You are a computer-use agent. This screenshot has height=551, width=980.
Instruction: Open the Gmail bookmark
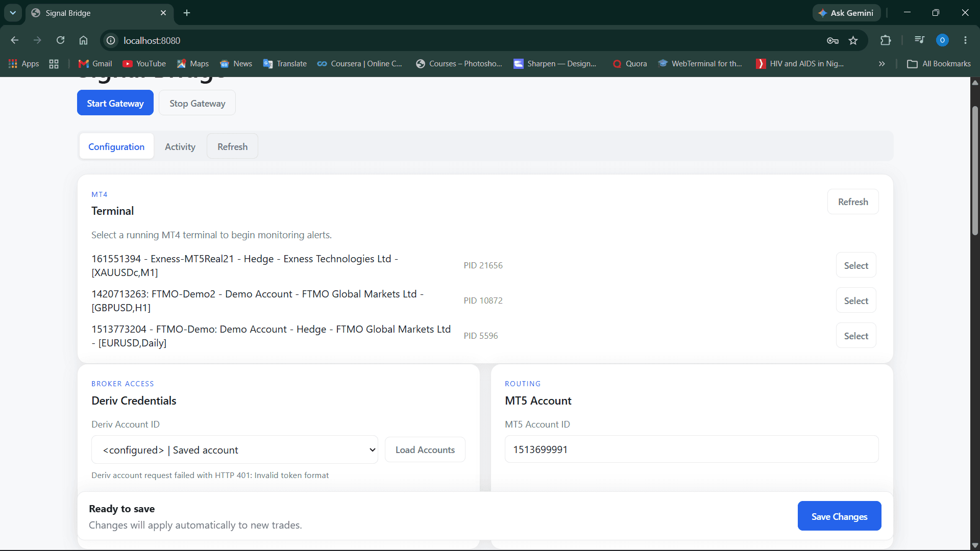(x=95, y=64)
